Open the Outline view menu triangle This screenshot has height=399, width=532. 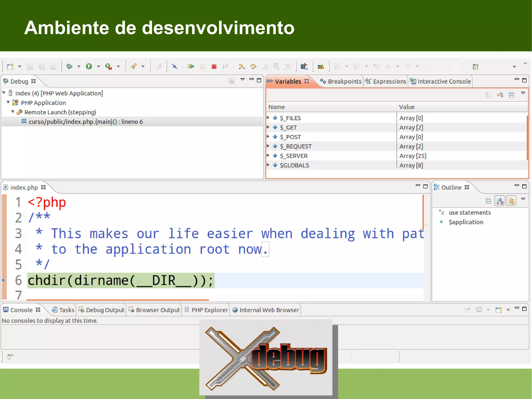(x=523, y=199)
